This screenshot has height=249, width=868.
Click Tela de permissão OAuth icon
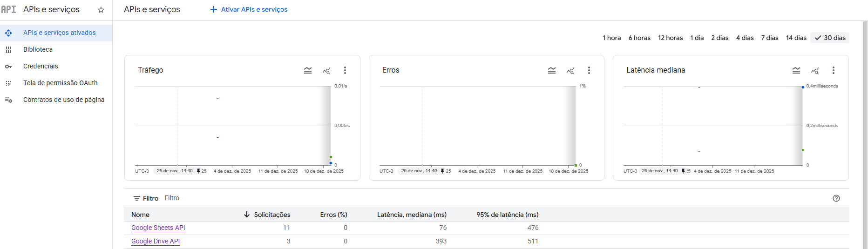pos(8,83)
